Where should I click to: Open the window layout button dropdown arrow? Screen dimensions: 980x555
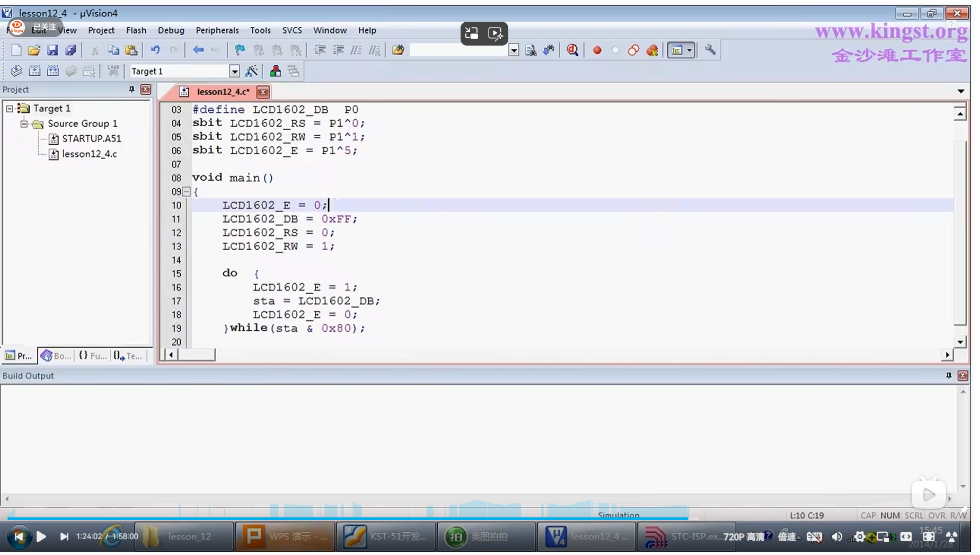tap(690, 50)
